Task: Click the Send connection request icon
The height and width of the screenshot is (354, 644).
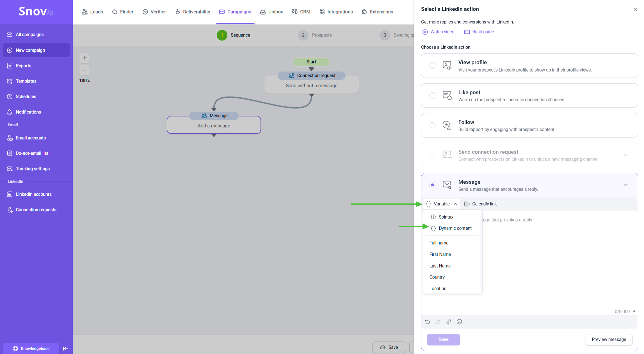Action: point(447,155)
